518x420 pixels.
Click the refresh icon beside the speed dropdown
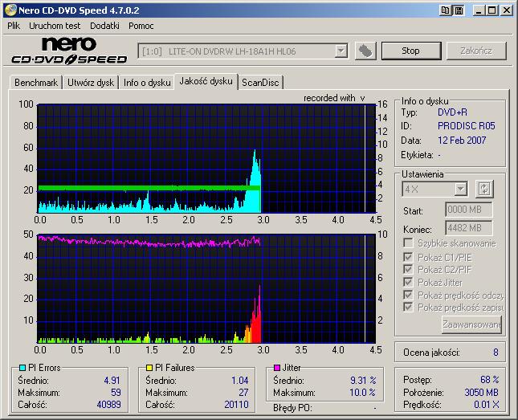click(x=484, y=189)
